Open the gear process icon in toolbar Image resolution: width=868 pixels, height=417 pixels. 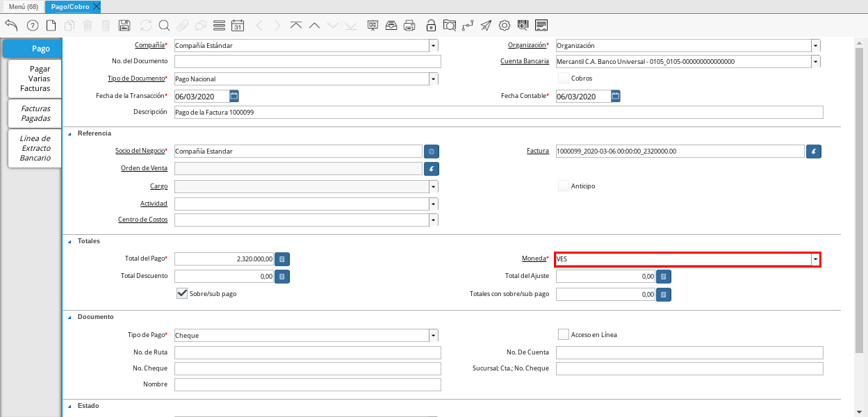click(505, 26)
